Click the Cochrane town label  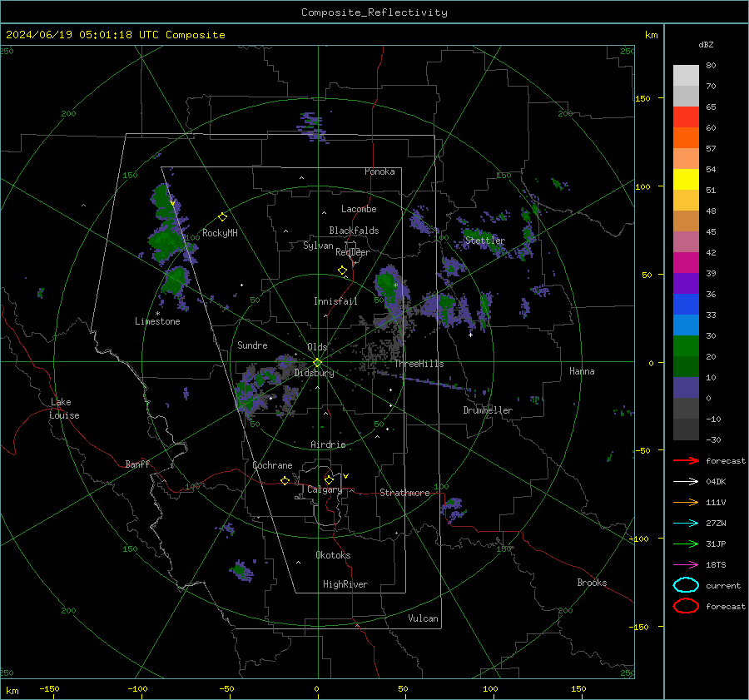point(272,465)
